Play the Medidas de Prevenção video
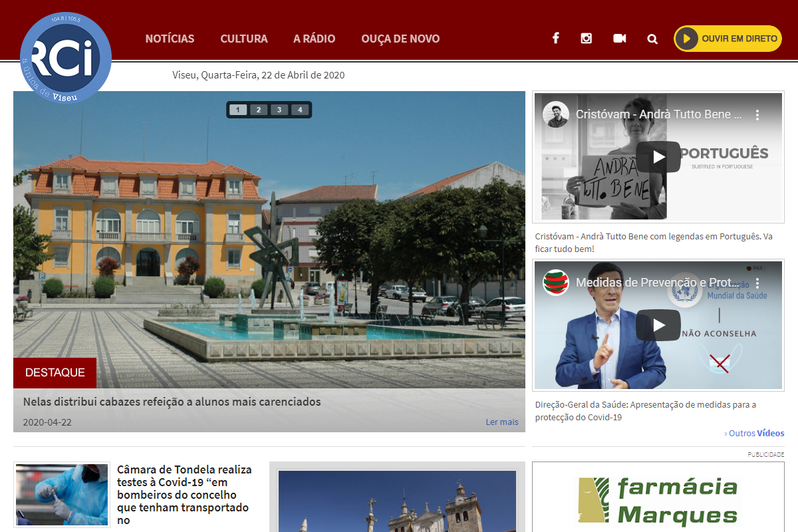The image size is (798, 532). (658, 325)
